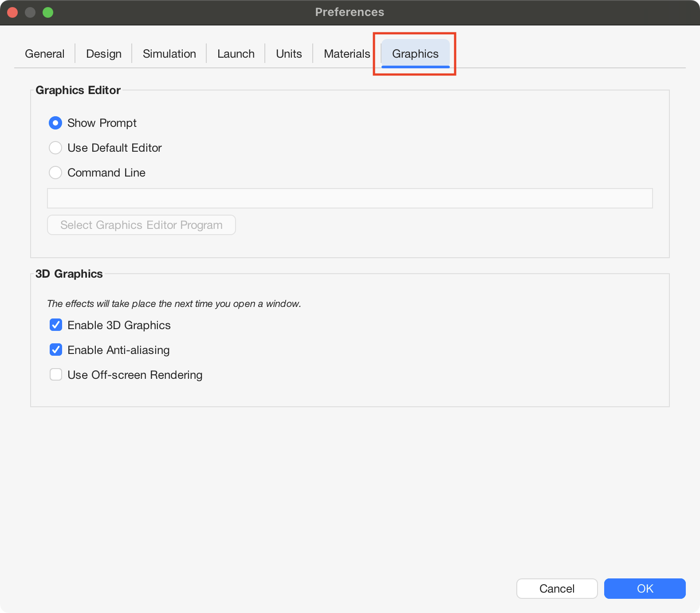Open the Design preferences tab

(104, 54)
